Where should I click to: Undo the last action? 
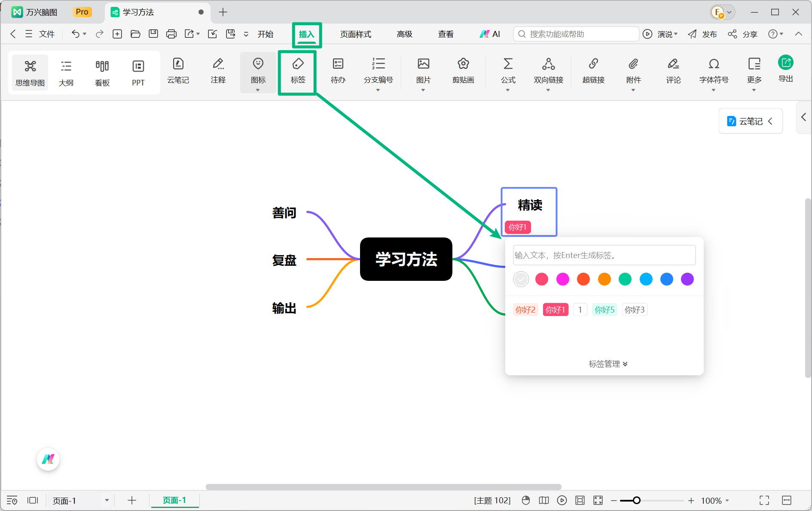75,34
